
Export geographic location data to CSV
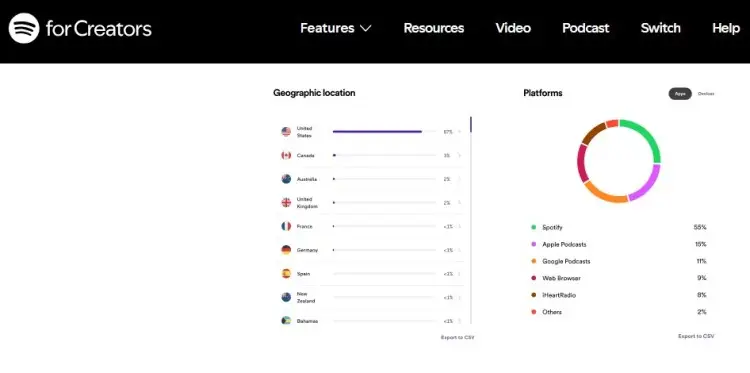click(x=457, y=338)
